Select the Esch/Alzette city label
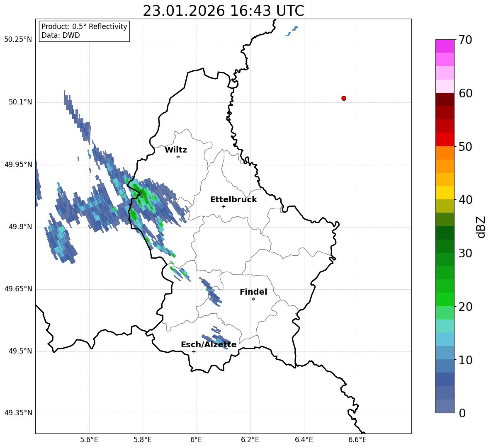This screenshot has height=448, width=491. (209, 344)
